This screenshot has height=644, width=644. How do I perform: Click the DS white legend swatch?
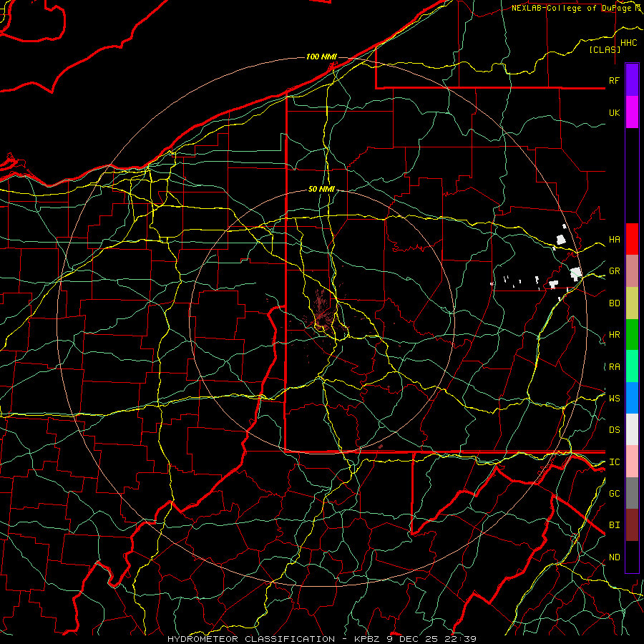pyautogui.click(x=632, y=429)
